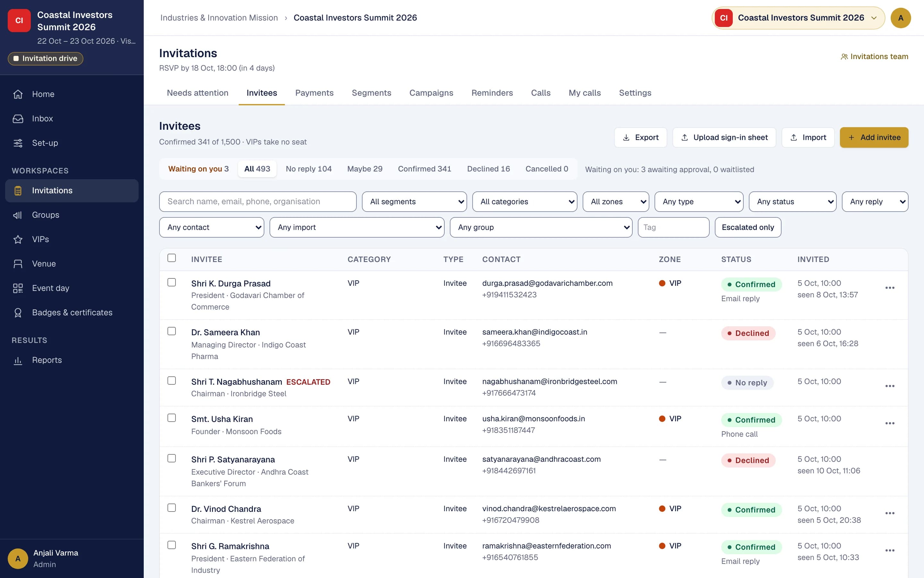Open the VIPs star icon
Screen dimensions: 924x578
click(x=18, y=239)
